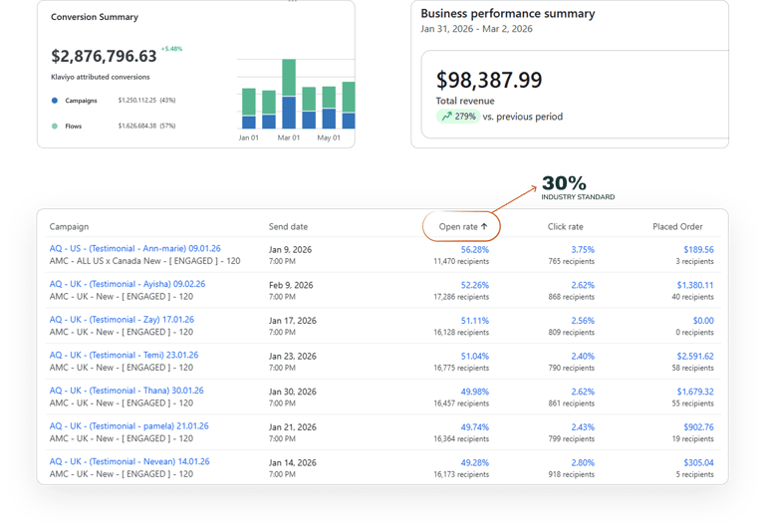Open the Temi 23.01.26 campaign link
The width and height of the screenshot is (765, 532).
124,356
